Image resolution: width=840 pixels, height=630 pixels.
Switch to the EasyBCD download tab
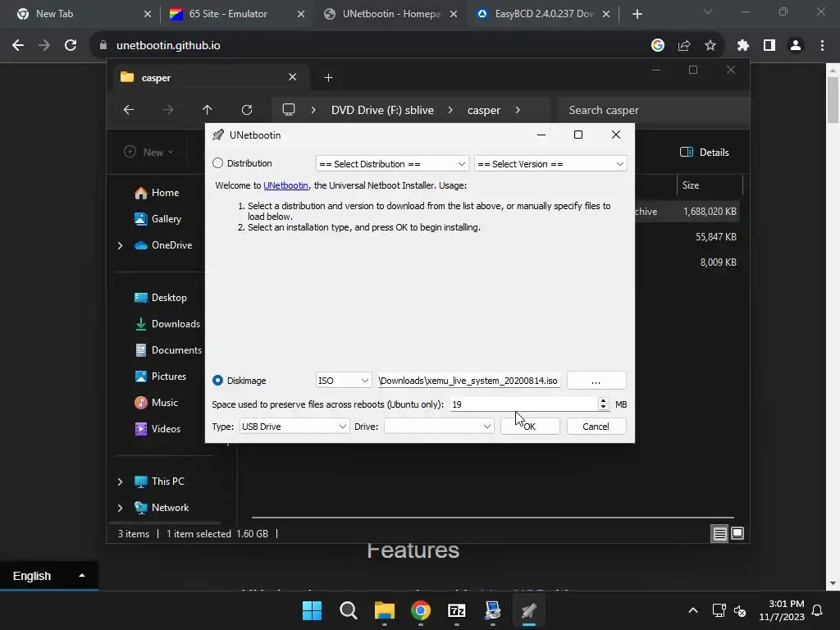click(x=541, y=14)
